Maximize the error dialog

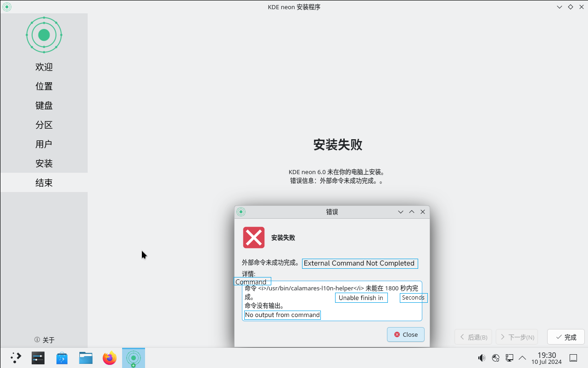[412, 212]
